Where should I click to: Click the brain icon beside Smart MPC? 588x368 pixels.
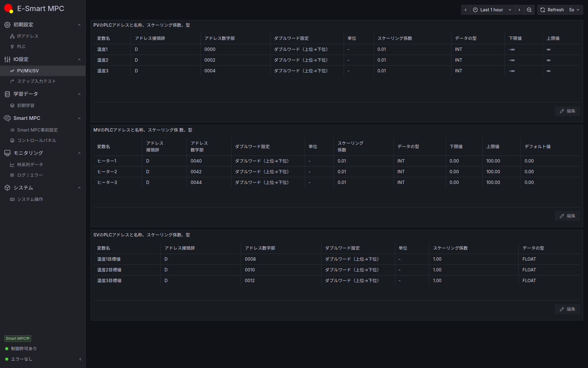coord(7,118)
